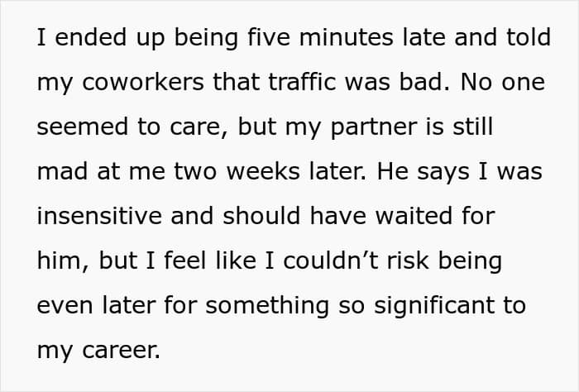579x392 pixels.
Task: Click the word "weeks" in the paragraph
Action: 263,171
